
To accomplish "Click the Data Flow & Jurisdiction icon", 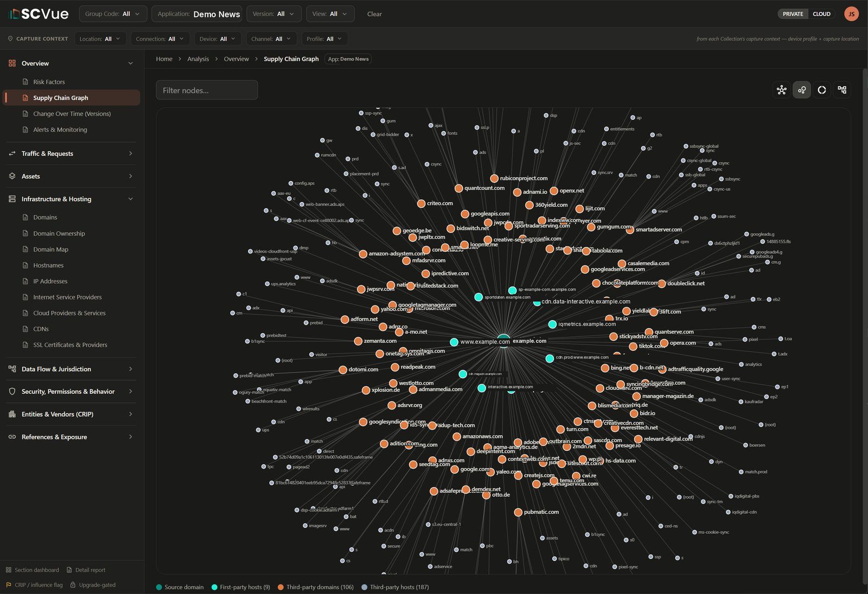I will (12, 369).
